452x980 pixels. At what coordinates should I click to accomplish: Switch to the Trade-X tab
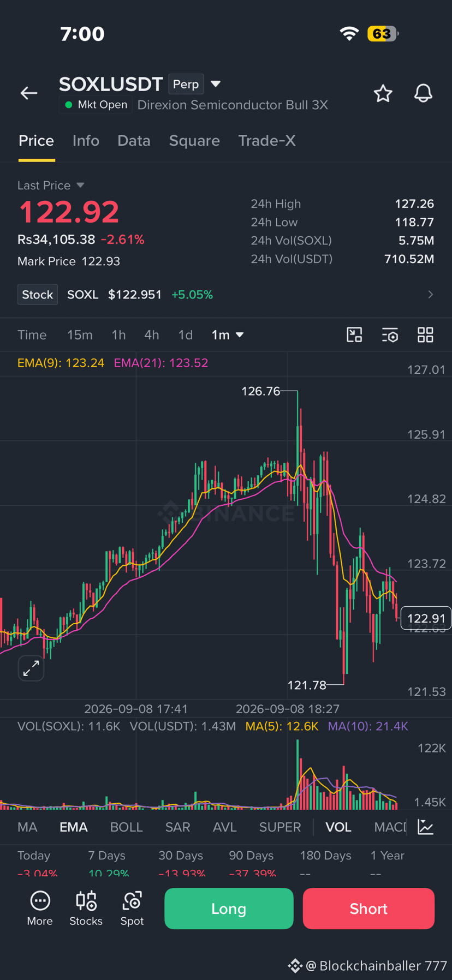[x=267, y=141]
